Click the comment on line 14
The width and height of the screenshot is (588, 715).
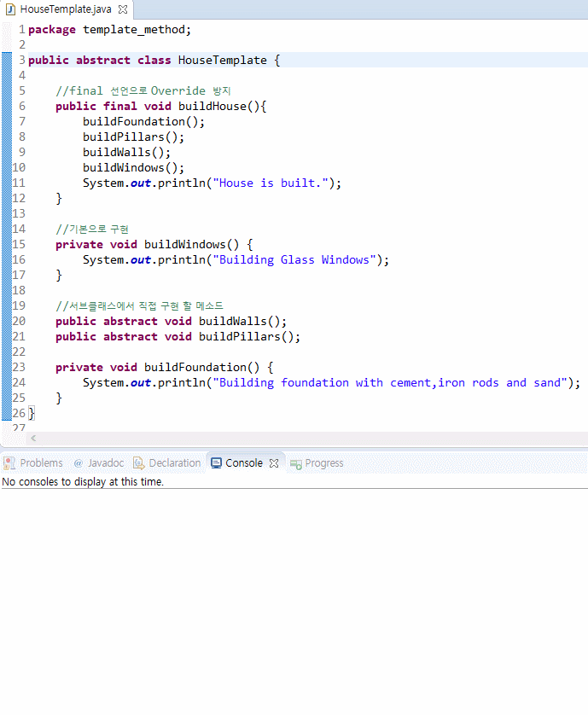point(92,230)
